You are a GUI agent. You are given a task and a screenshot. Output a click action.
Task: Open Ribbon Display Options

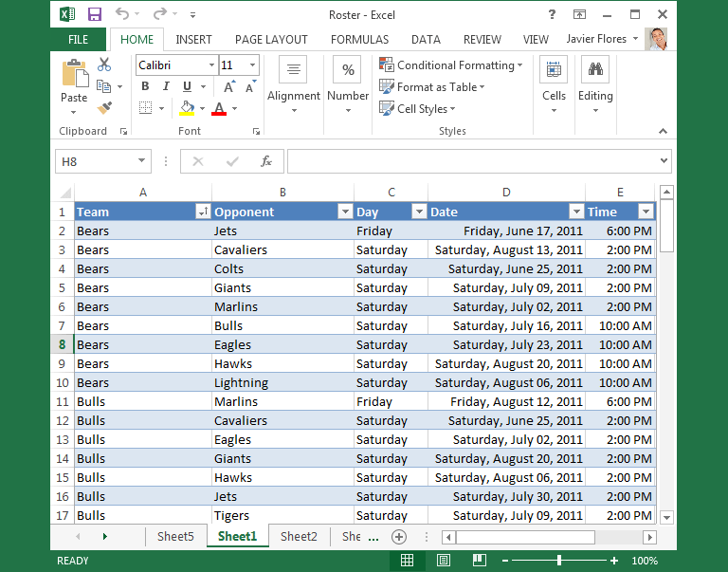[579, 14]
